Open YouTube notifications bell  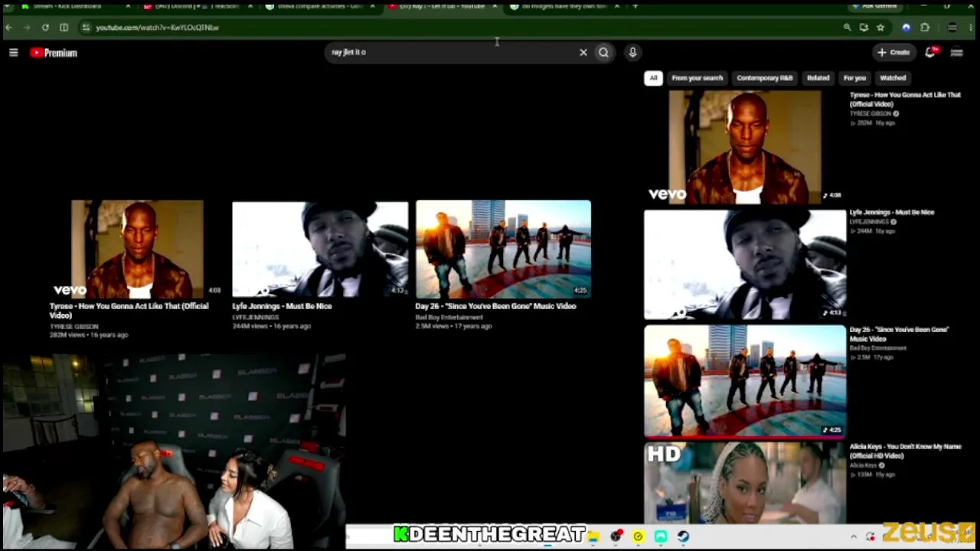[x=931, y=52]
